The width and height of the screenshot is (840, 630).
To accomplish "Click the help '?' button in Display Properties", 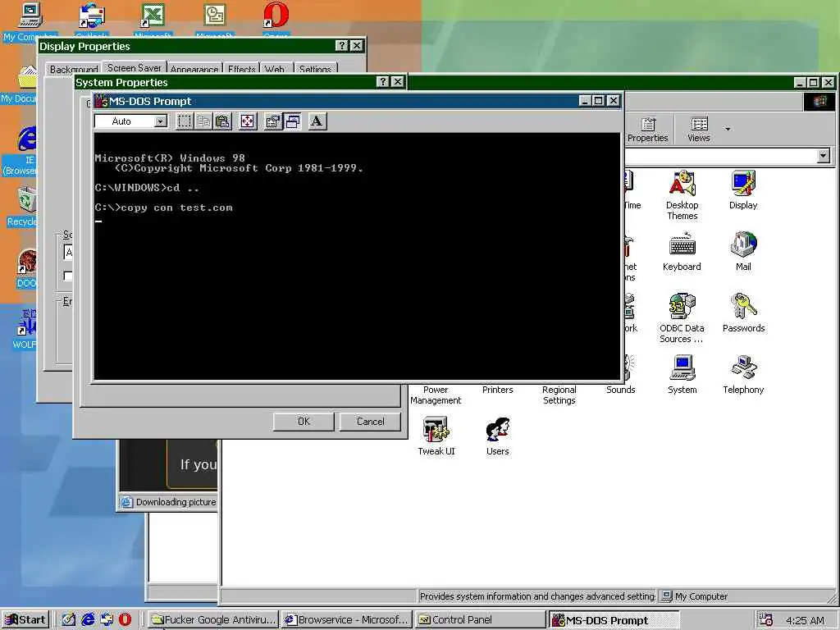I will coord(342,46).
